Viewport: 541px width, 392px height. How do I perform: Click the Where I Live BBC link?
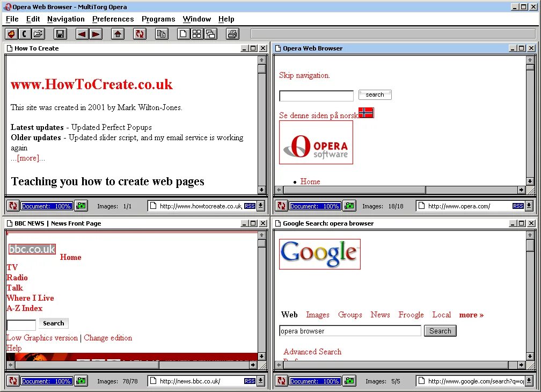click(30, 298)
